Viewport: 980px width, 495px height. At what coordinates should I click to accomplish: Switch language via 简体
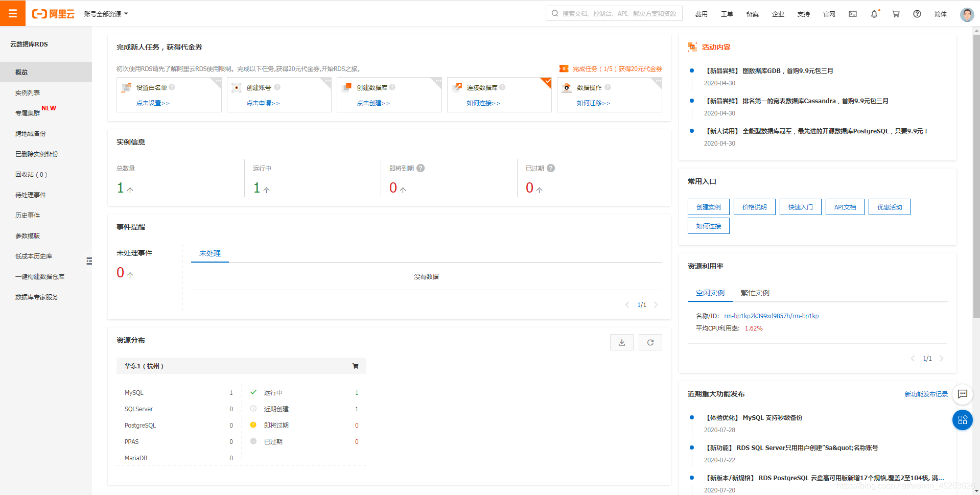point(941,14)
